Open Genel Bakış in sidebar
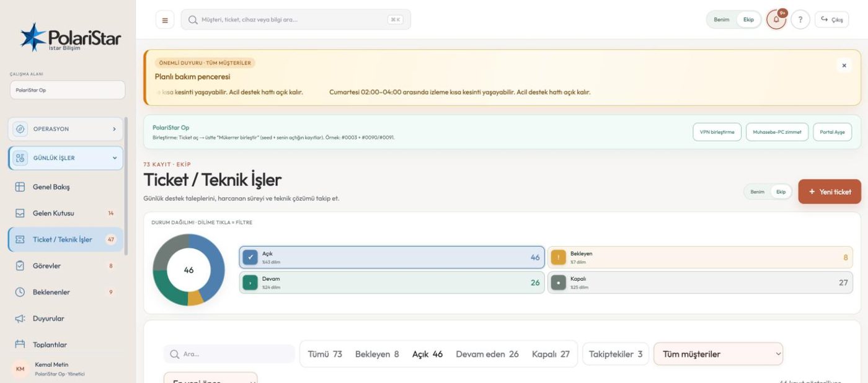Image resolution: width=868 pixels, height=383 pixels. pos(66,187)
